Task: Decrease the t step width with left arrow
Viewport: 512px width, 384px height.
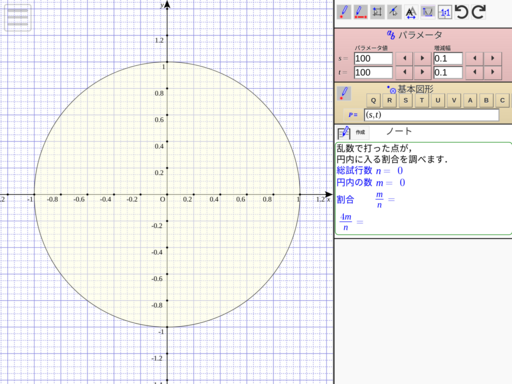Action: click(x=475, y=72)
